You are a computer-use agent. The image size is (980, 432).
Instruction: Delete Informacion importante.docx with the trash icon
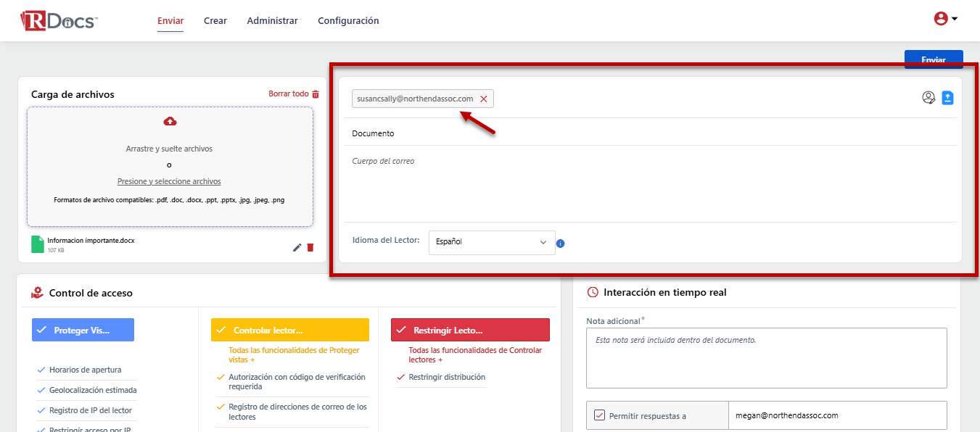[x=310, y=247]
